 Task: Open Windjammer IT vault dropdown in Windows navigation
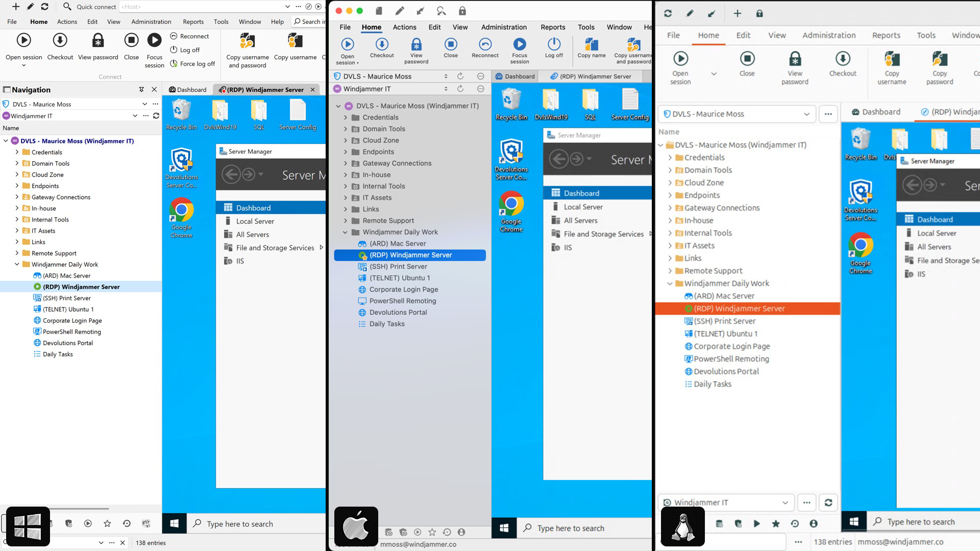click(x=135, y=116)
